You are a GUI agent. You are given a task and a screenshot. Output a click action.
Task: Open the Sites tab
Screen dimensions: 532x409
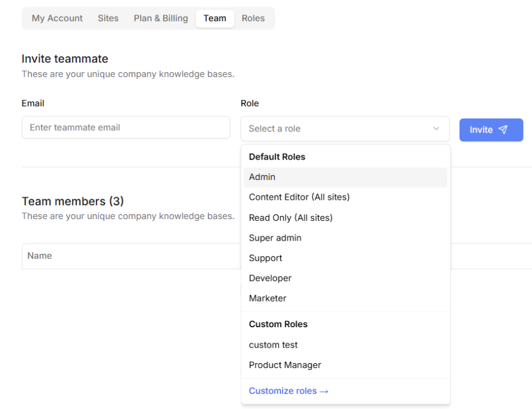pyautogui.click(x=108, y=18)
